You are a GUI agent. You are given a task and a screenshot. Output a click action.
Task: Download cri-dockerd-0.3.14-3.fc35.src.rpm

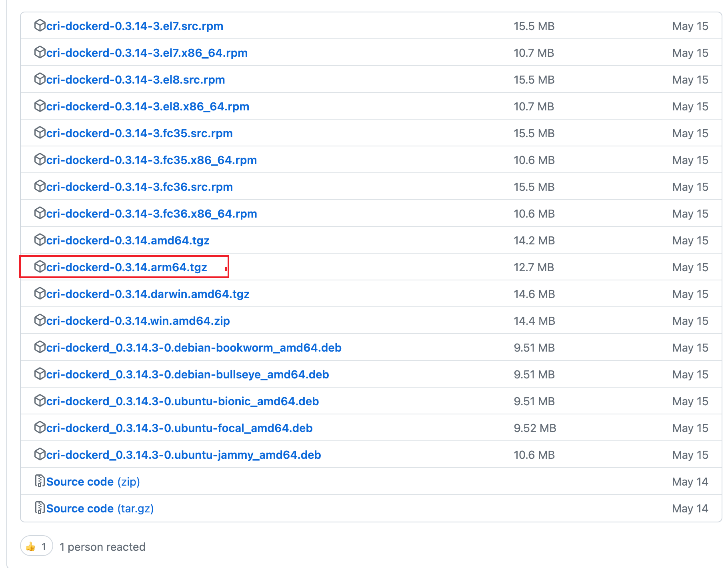pos(139,133)
